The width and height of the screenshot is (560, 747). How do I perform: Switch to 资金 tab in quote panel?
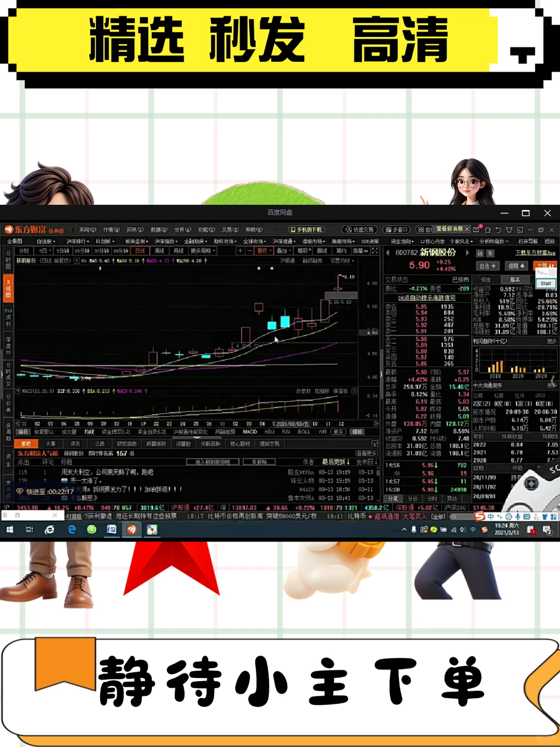[x=486, y=280]
